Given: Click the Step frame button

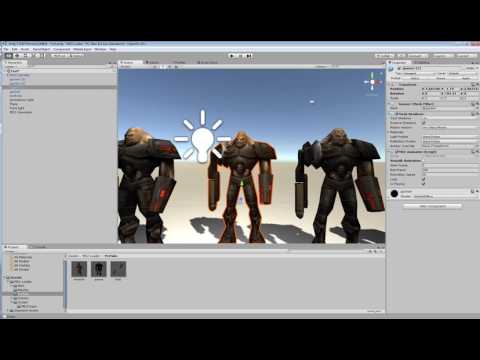Looking at the screenshot, I should (249, 56).
